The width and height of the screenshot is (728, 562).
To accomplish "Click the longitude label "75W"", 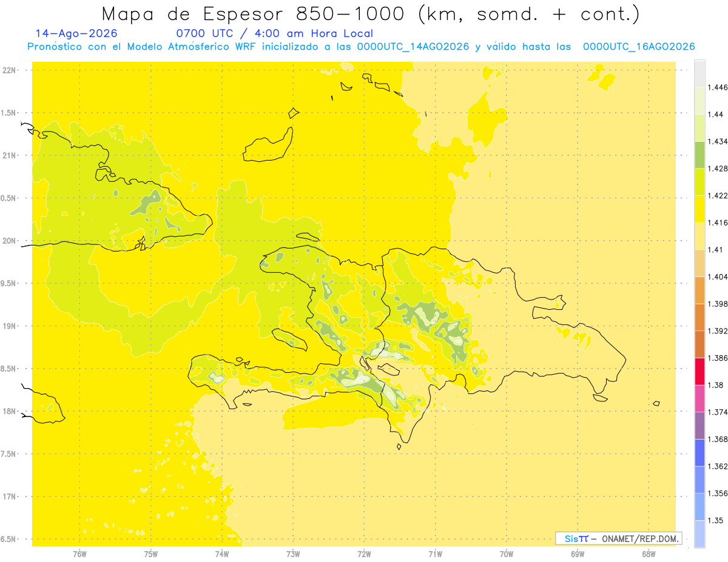I will click(151, 554).
